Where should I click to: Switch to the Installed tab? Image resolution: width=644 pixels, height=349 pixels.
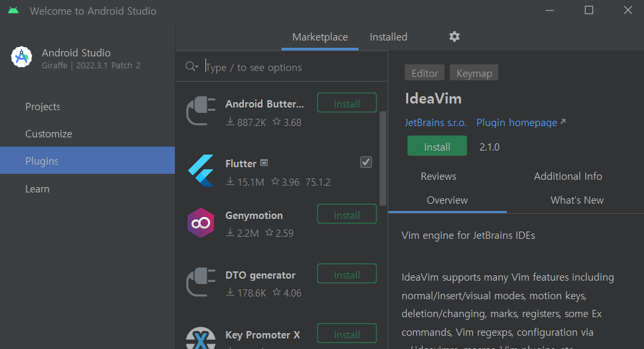[388, 37]
